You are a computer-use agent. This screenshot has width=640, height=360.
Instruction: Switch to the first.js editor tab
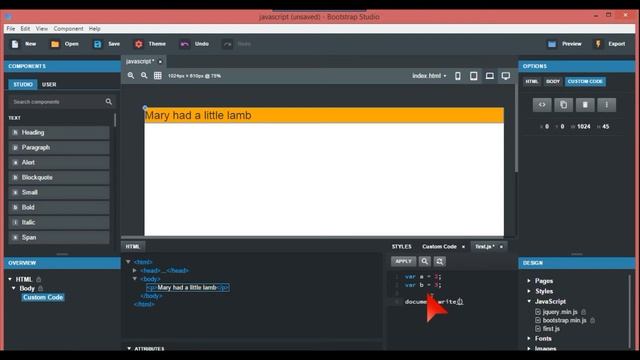click(x=485, y=247)
